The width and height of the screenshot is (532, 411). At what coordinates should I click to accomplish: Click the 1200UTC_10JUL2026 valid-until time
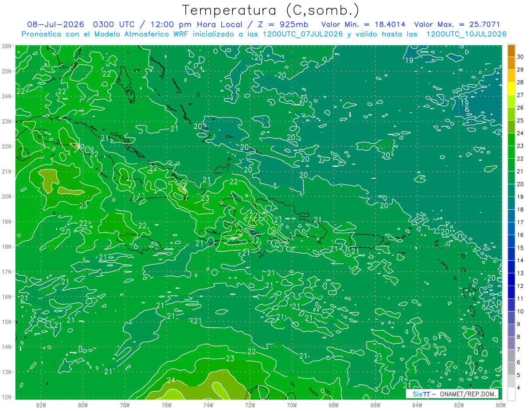tap(466, 34)
